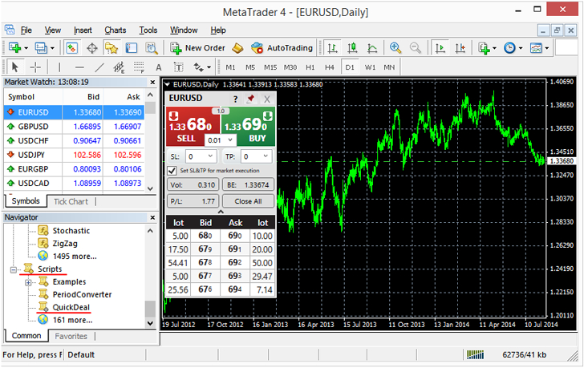Expand the Examples scripts folder

29,283
